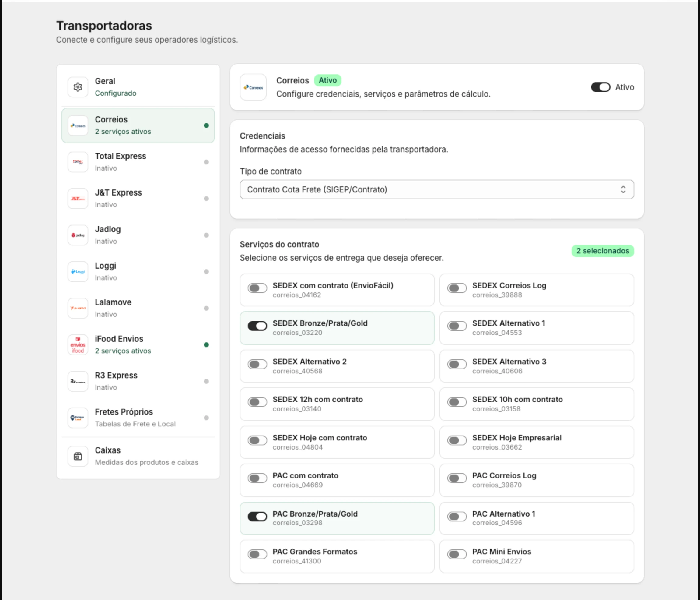This screenshot has width=700, height=600.
Task: Open the Fretes Próprios section
Action: point(138,418)
